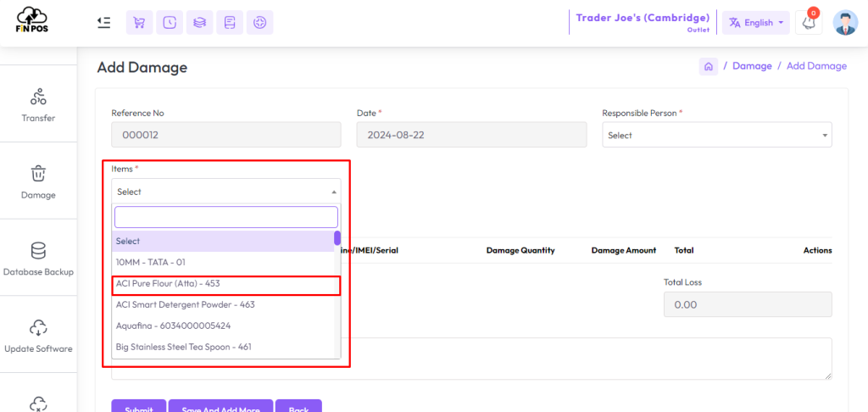
Task: Click Save And Add More button
Action: coord(221,406)
